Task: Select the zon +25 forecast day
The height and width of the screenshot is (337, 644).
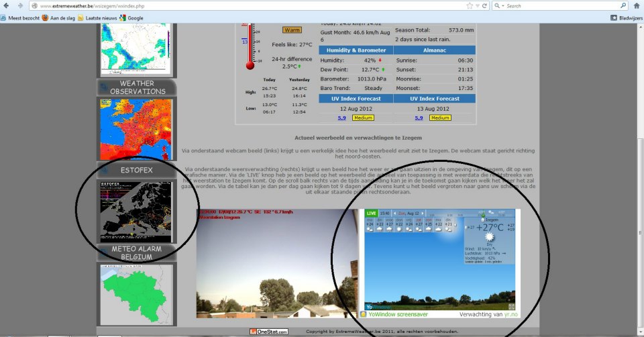Action: (429, 225)
